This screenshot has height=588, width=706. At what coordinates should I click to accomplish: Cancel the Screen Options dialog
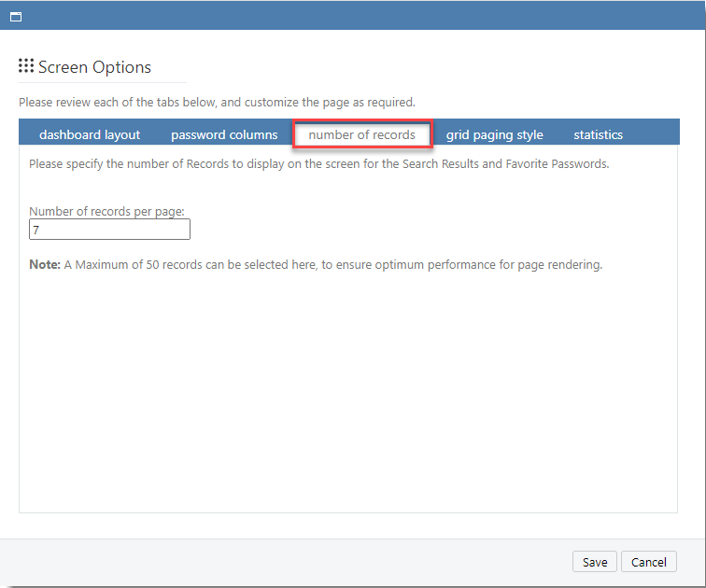(x=648, y=562)
